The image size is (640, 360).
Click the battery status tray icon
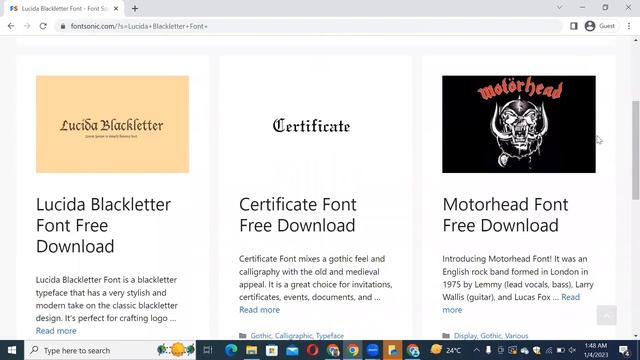561,350
